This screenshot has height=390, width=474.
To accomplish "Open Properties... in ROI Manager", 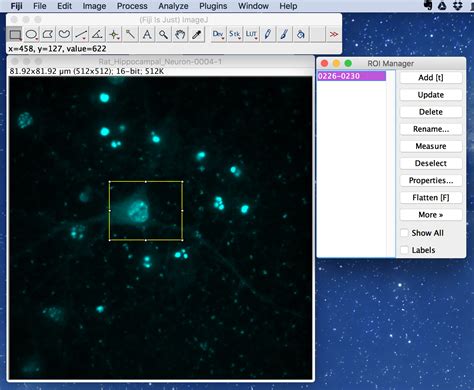I will click(431, 180).
